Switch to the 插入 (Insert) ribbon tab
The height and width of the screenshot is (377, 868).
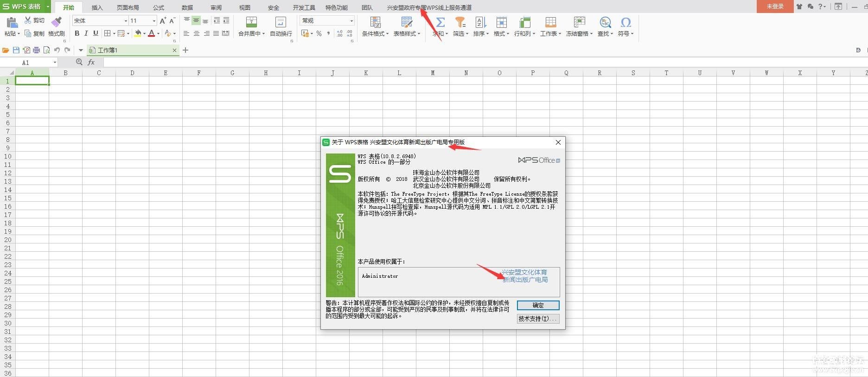[97, 7]
